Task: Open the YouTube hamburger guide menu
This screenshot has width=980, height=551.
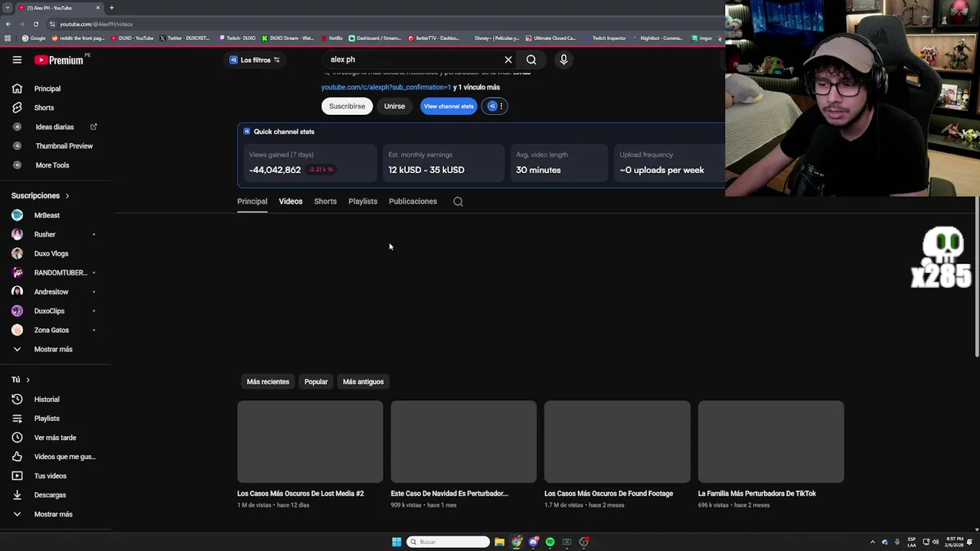Action: click(17, 60)
